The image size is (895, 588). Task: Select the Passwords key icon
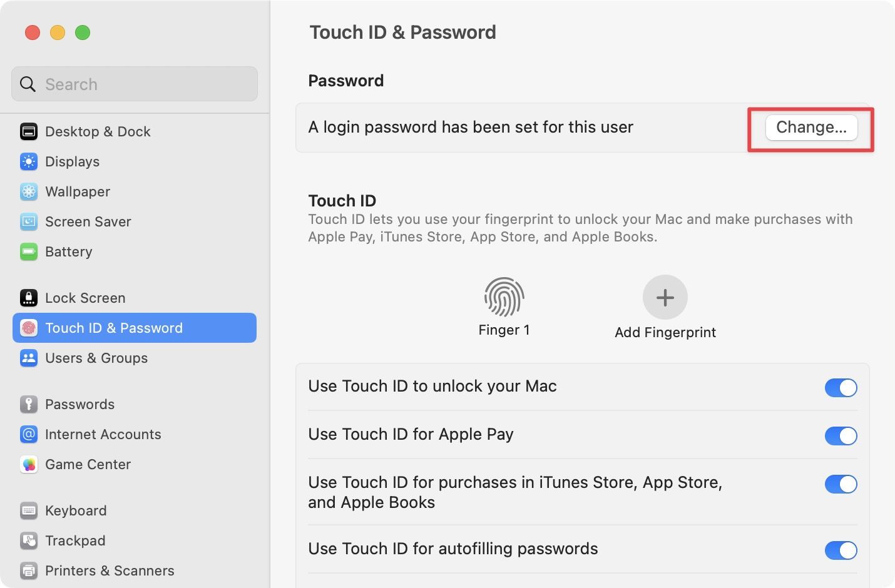click(29, 404)
